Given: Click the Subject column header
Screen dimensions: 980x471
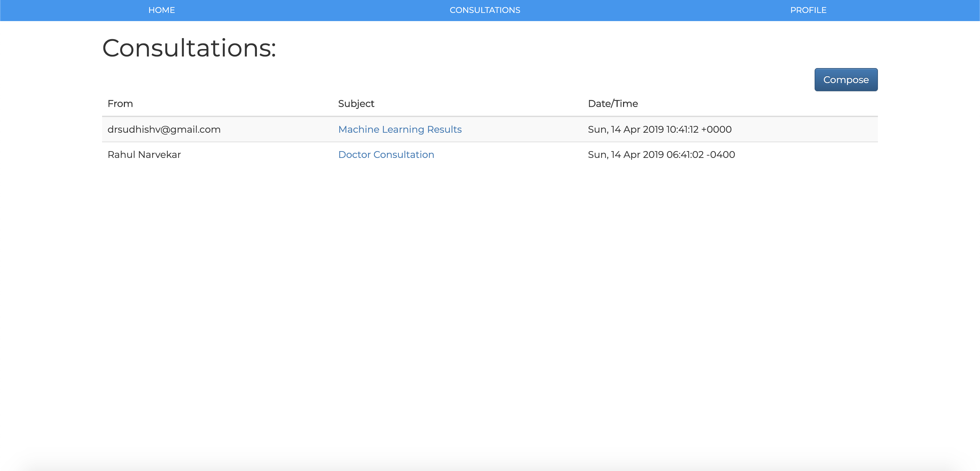Looking at the screenshot, I should pyautogui.click(x=356, y=103).
